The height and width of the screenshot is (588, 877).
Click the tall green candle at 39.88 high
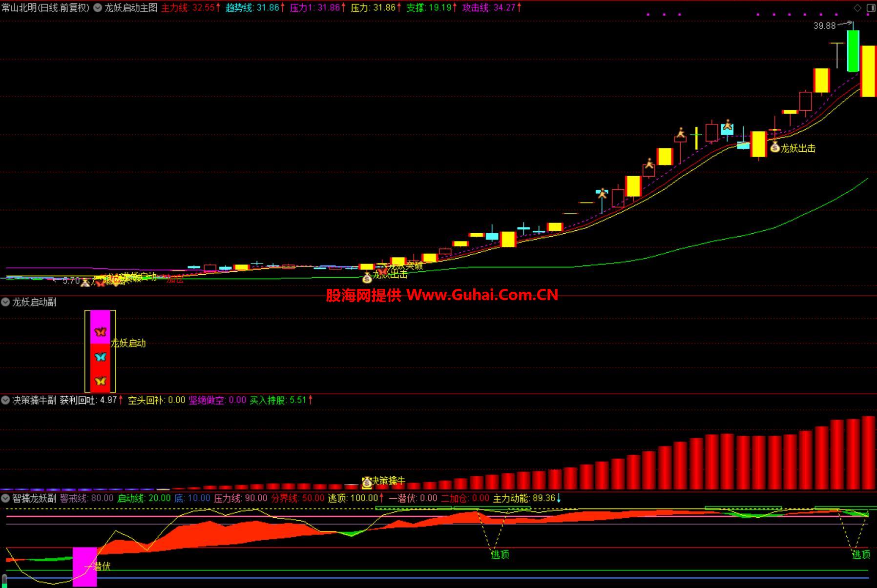pos(853,51)
